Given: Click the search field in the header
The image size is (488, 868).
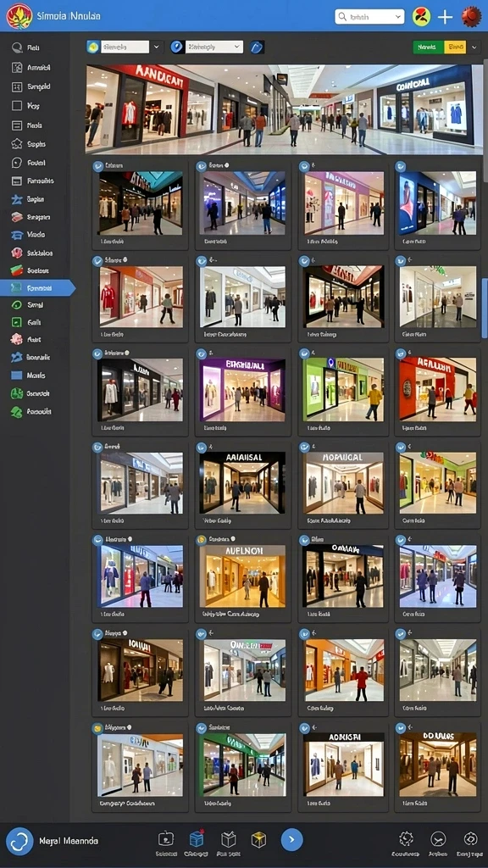Looking at the screenshot, I should point(369,17).
